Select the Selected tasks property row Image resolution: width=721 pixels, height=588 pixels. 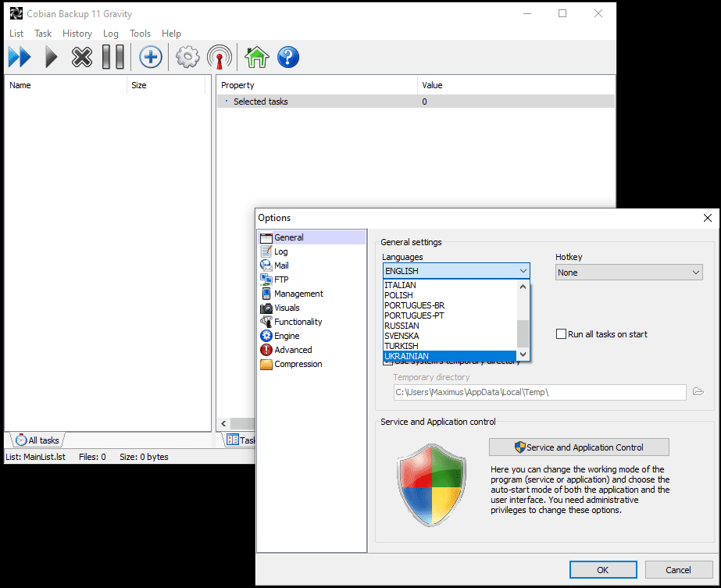click(x=416, y=102)
